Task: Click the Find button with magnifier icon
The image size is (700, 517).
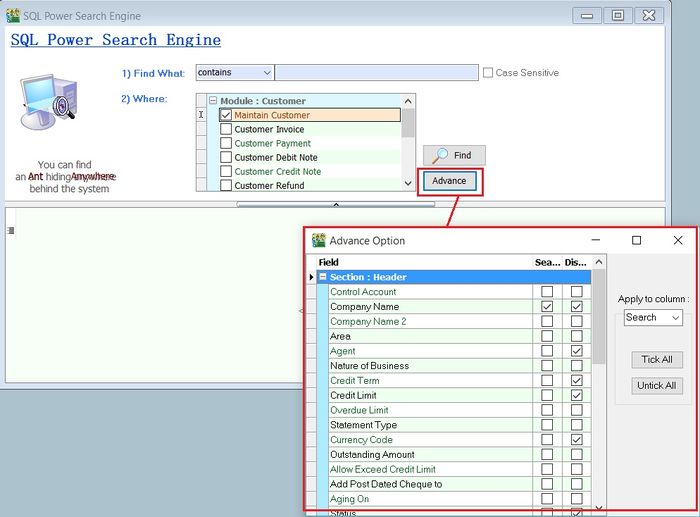Action: (454, 156)
